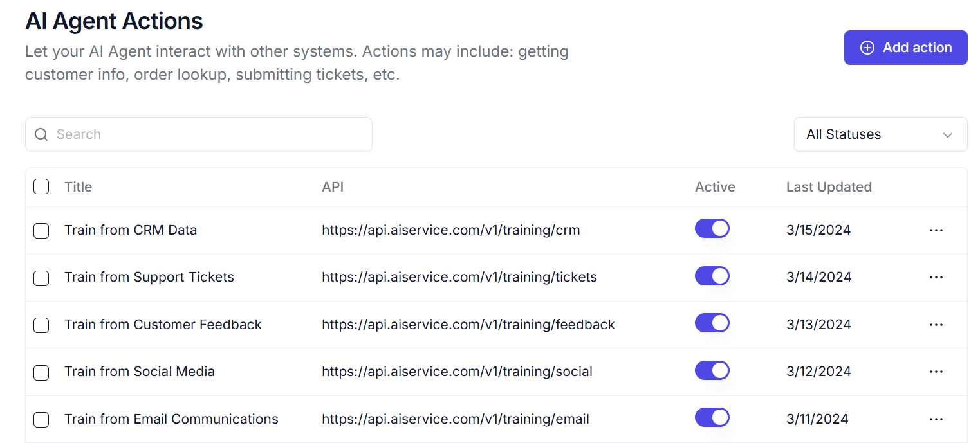Click the search magnifier icon
The width and height of the screenshot is (980, 443).
tap(41, 134)
